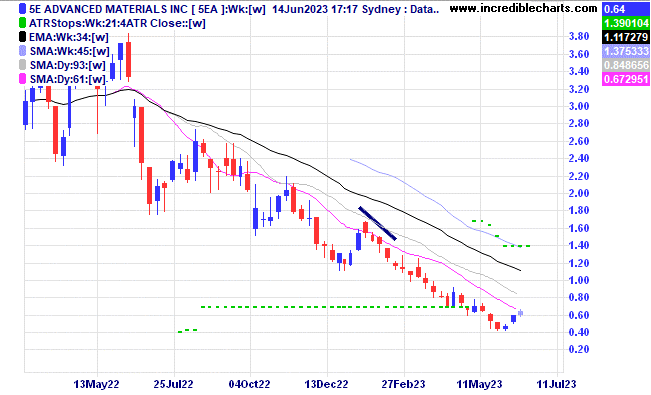Select the SMA:Dy:93:[w] legend label
This screenshot has height=395, width=651.
67,65
